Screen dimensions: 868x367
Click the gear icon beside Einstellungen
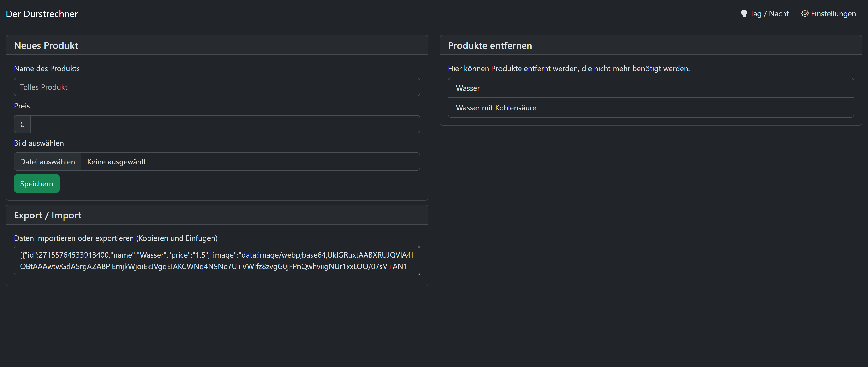pyautogui.click(x=805, y=13)
